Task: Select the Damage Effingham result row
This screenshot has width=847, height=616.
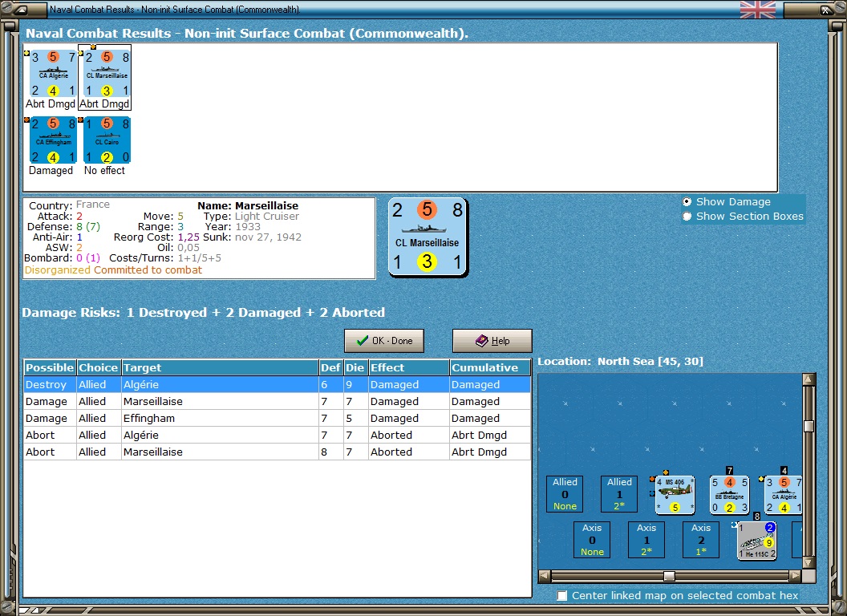Action: pos(277,418)
